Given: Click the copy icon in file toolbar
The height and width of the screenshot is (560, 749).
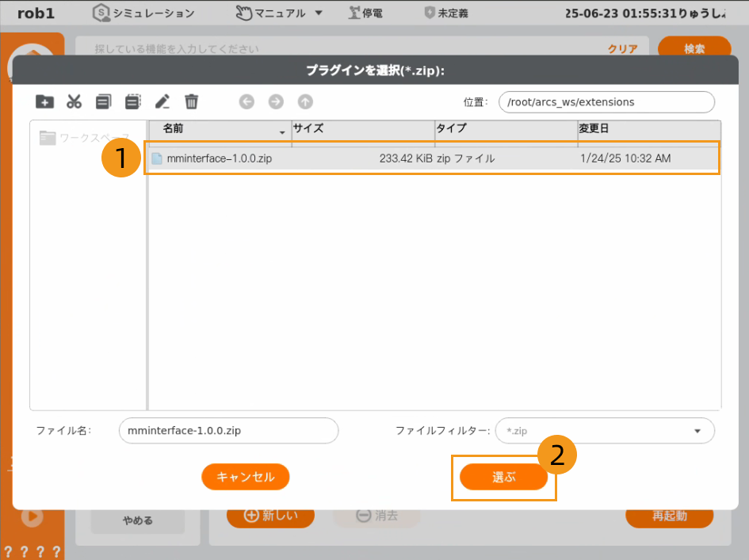Looking at the screenshot, I should [x=103, y=101].
